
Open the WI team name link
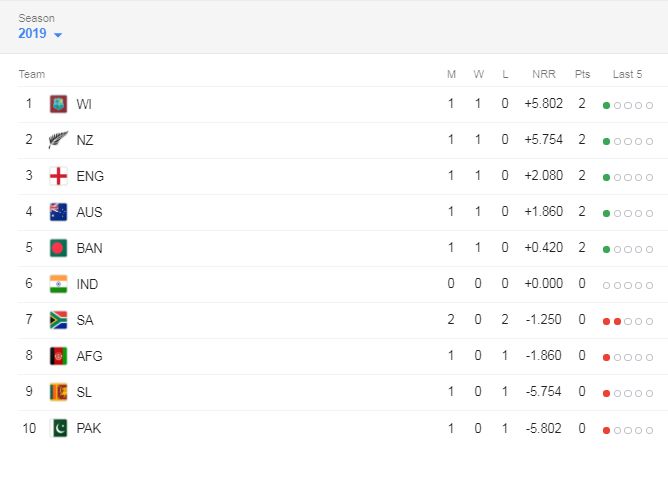click(84, 104)
